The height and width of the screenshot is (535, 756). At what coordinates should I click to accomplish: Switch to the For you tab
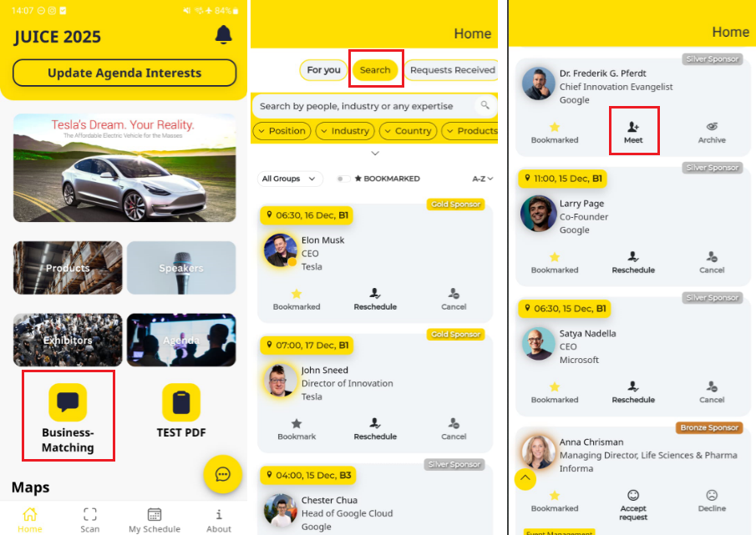323,70
